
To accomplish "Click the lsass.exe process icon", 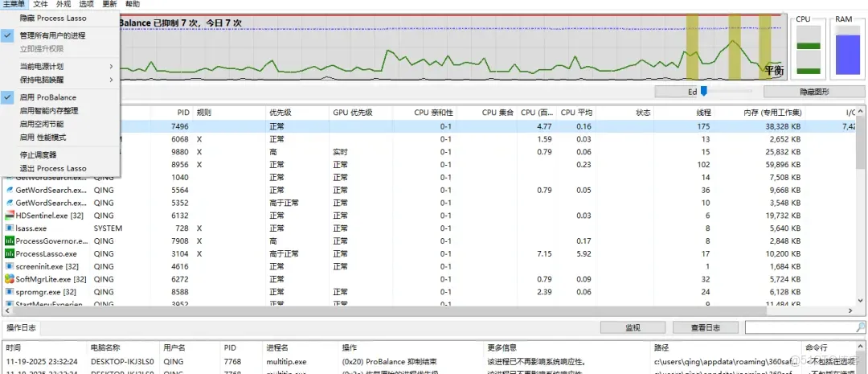I will (10, 228).
